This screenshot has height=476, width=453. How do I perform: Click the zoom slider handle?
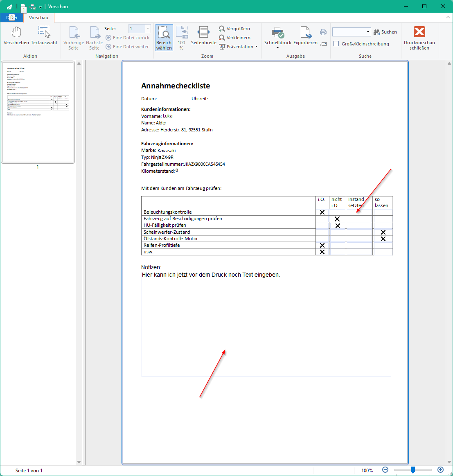(412, 469)
